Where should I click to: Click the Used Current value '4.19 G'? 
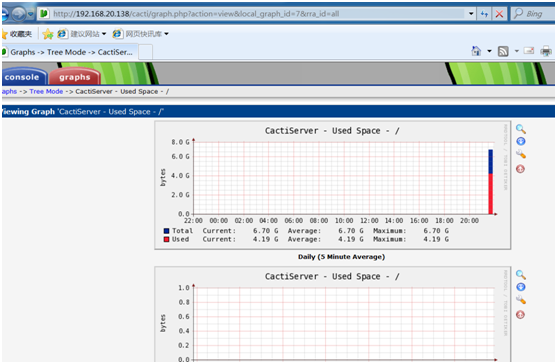coord(265,239)
